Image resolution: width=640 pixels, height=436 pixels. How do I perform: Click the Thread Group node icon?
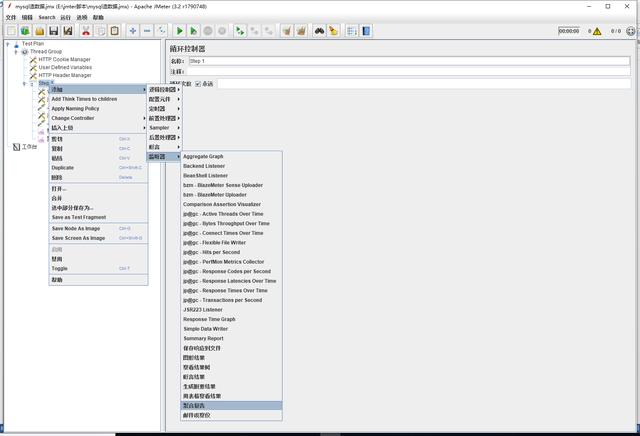click(x=26, y=51)
